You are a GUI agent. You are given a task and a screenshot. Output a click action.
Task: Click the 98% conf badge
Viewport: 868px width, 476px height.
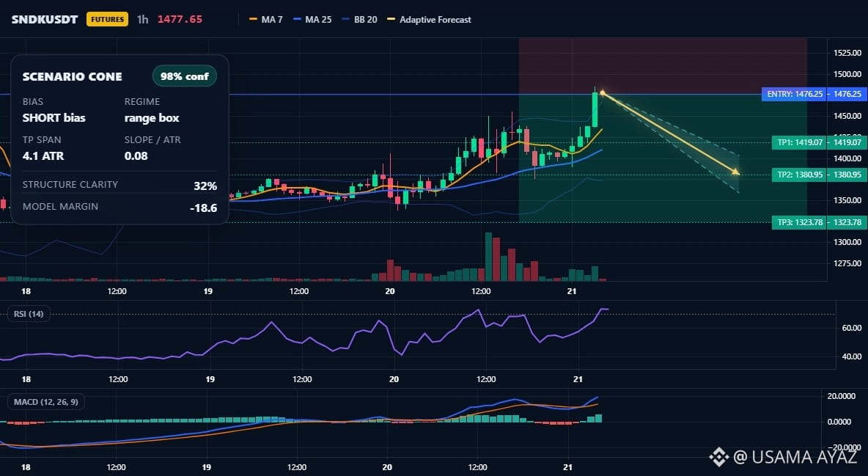tap(184, 76)
